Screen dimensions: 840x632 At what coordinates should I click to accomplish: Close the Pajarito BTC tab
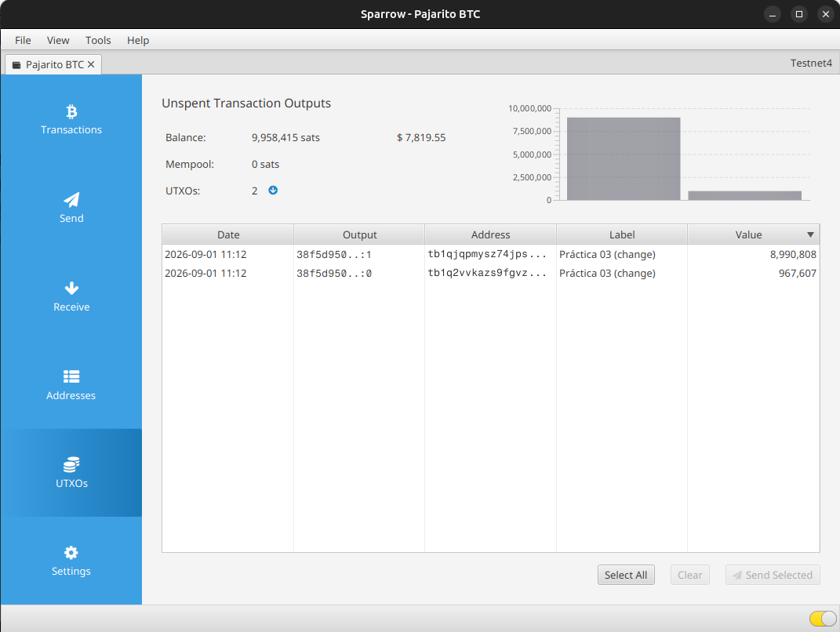click(x=91, y=64)
